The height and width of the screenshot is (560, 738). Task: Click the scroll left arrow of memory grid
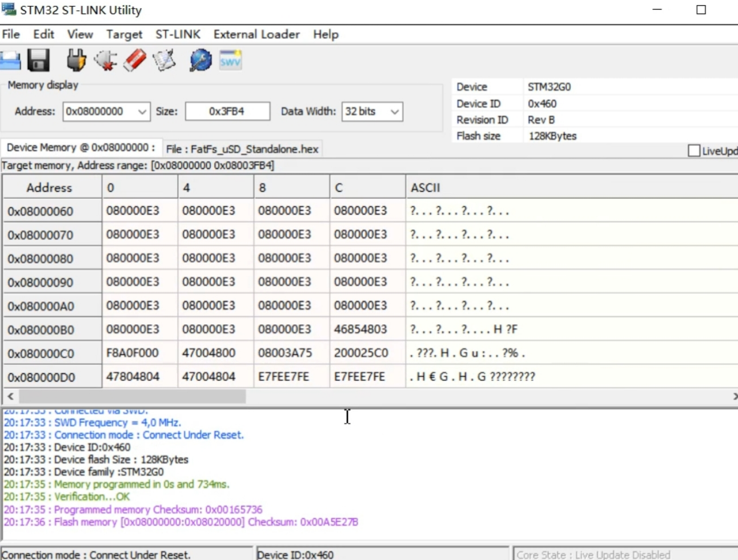click(x=10, y=396)
